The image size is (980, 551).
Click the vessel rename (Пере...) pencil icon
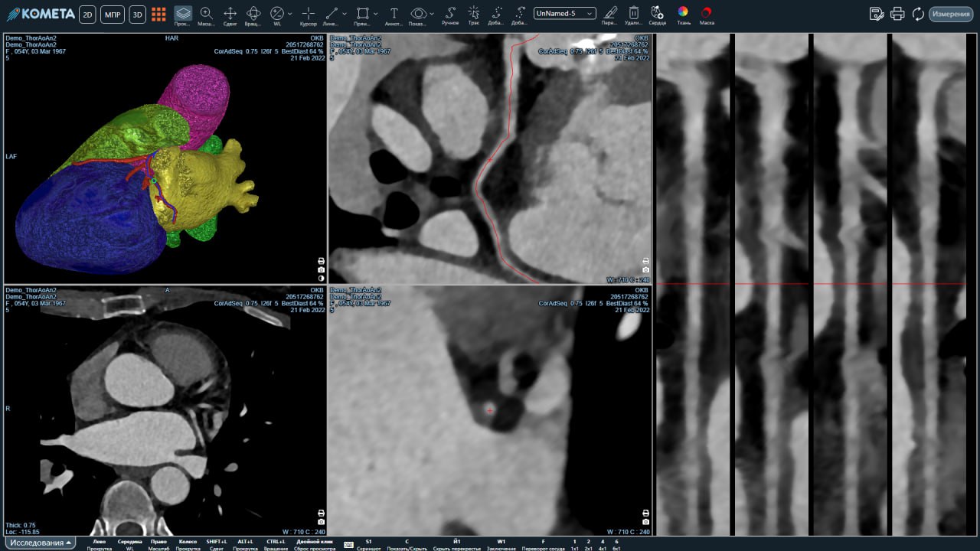pos(609,12)
